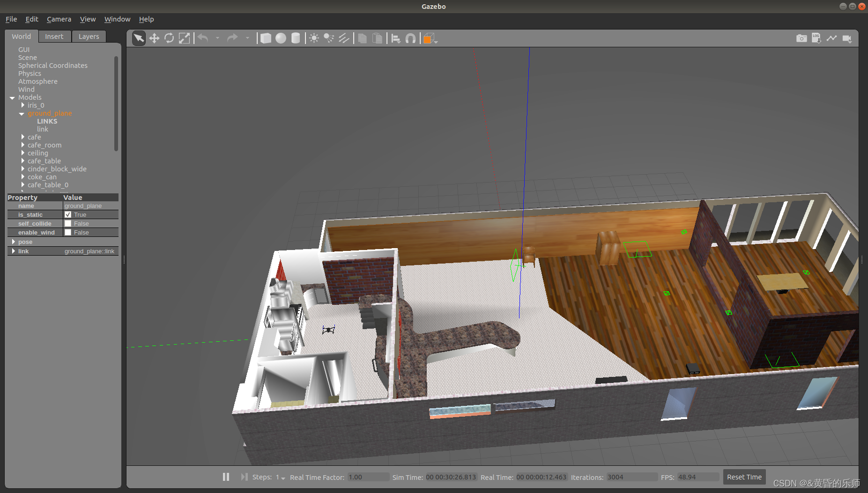This screenshot has height=493, width=868.
Task: Step the simulation forward once
Action: pyautogui.click(x=244, y=477)
